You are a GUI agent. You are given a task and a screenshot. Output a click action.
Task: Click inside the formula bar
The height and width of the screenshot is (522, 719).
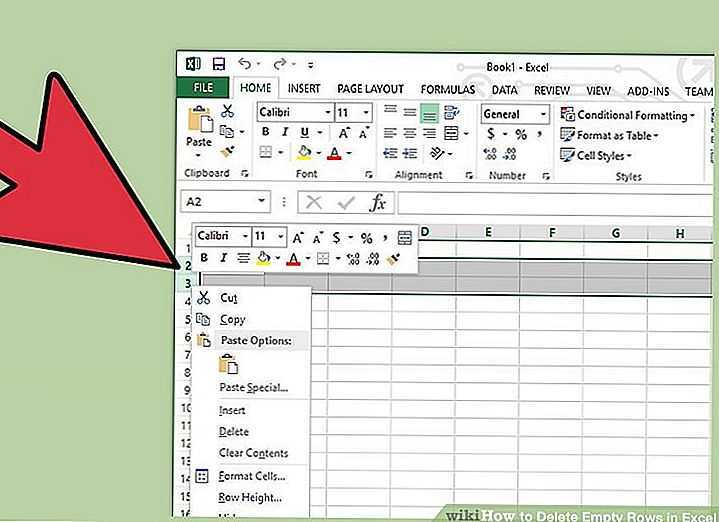(555, 203)
